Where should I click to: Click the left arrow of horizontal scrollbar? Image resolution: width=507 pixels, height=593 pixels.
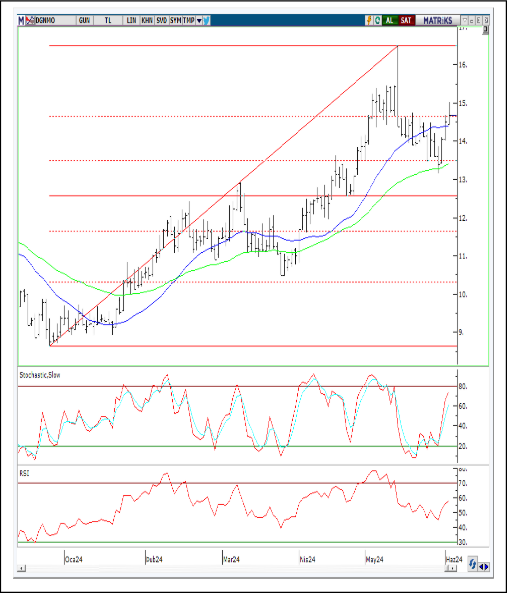coord(22,568)
